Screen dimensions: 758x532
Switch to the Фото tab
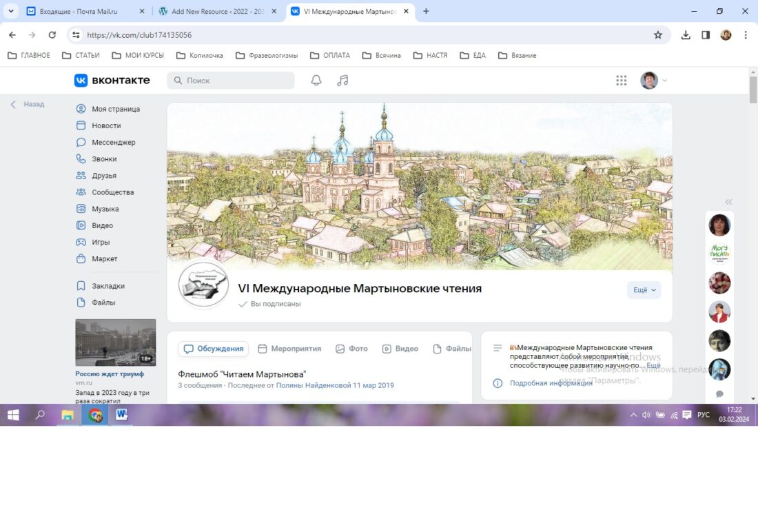tap(351, 349)
